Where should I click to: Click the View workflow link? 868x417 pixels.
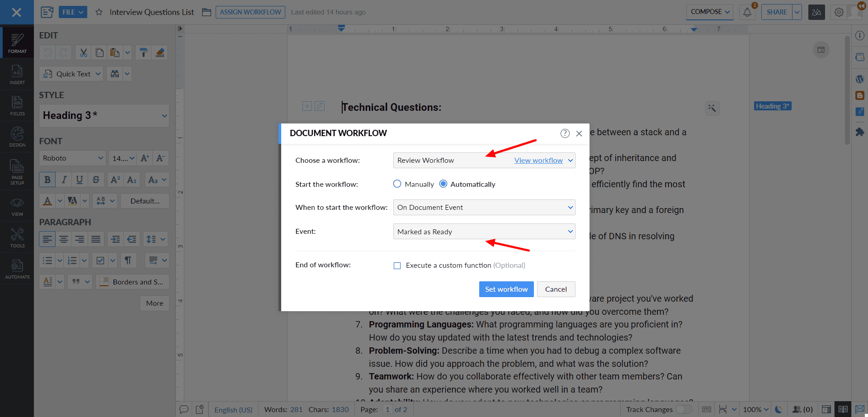(x=538, y=161)
